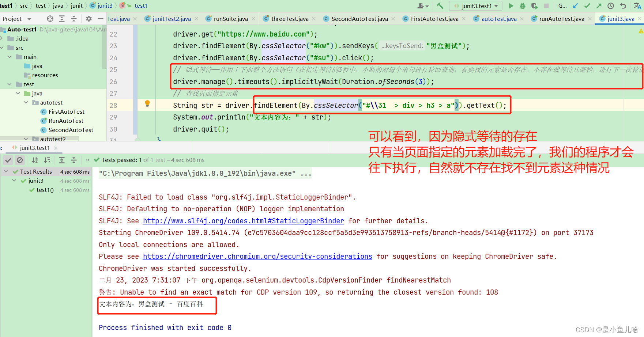
Task: Collapse the src folder node
Action: [x=2, y=48]
